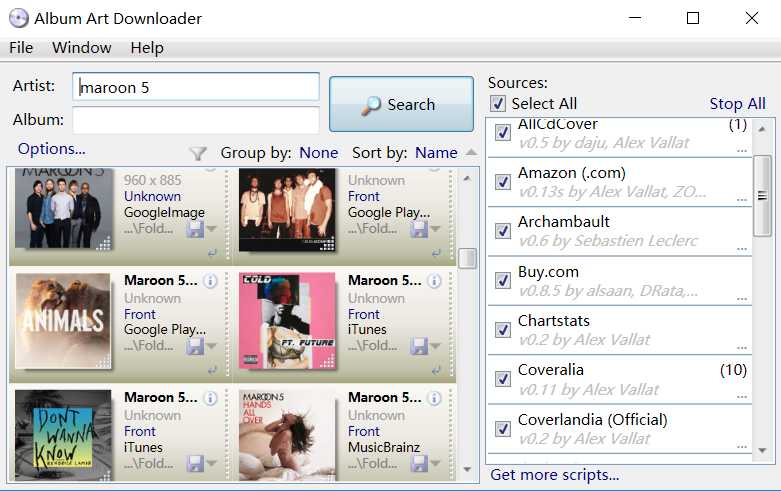Screen dimensions: 781x491
Task: Save the Cold cover from iTunes
Action: (418, 347)
